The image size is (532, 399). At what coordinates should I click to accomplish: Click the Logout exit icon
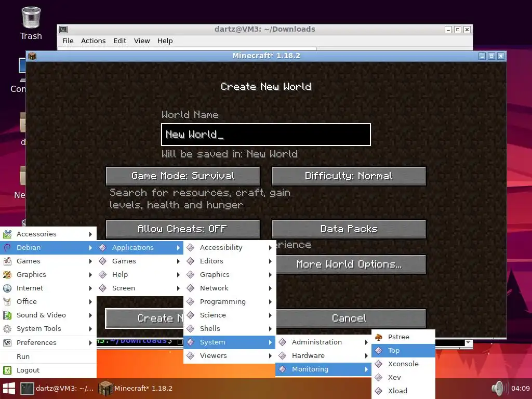click(x=7, y=370)
